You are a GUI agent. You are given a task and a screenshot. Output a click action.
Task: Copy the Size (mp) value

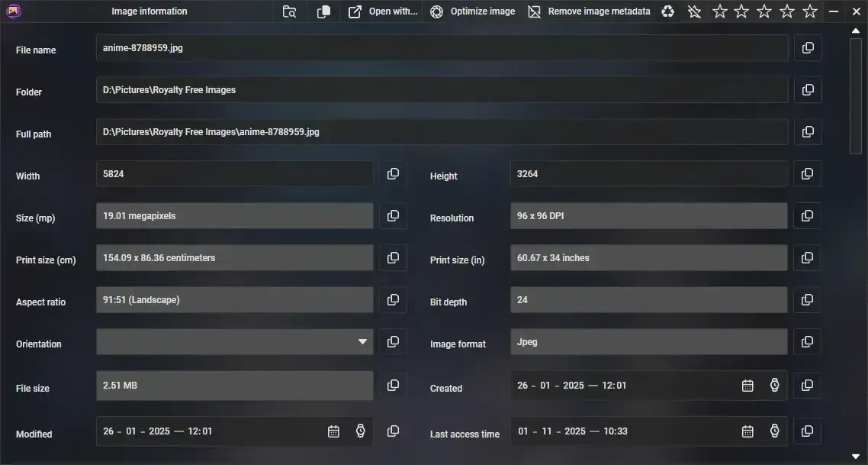(x=393, y=215)
